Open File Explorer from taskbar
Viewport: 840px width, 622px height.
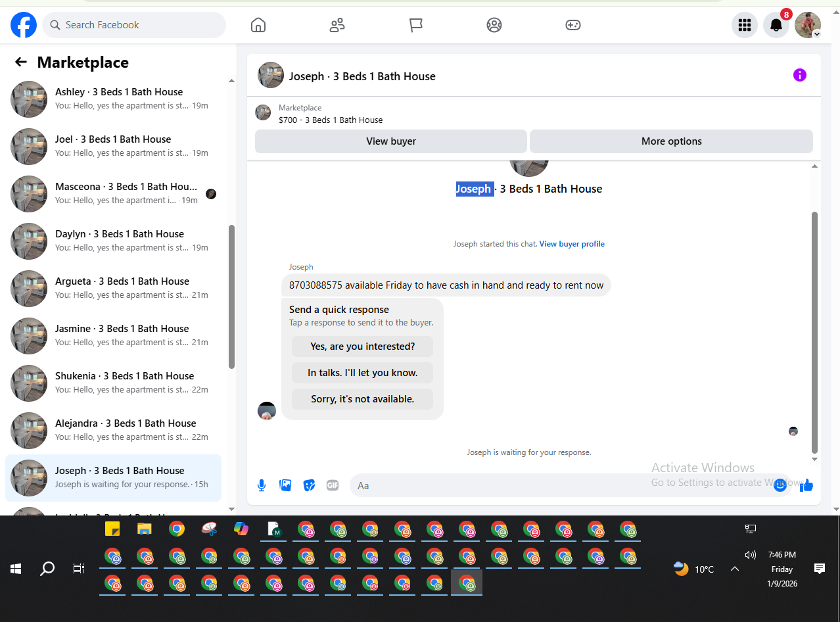tap(145, 529)
